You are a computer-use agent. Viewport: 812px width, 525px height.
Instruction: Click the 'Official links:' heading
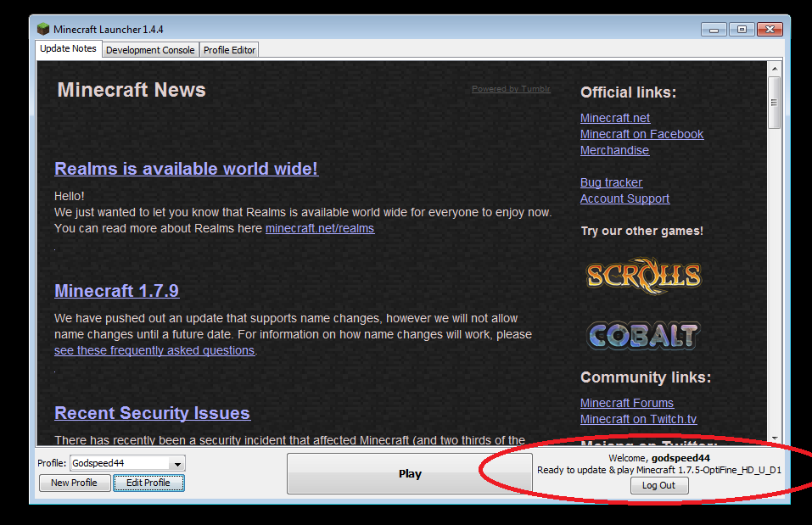[628, 92]
